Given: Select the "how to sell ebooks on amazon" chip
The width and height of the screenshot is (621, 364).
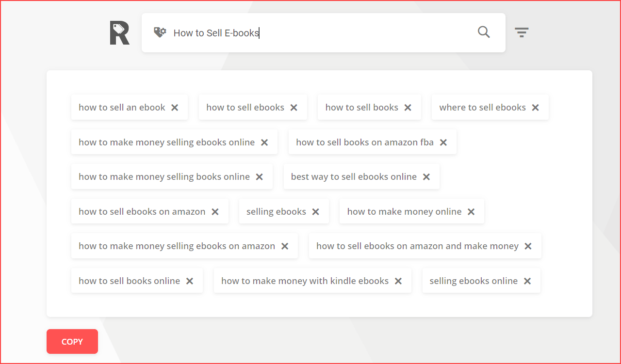Looking at the screenshot, I should coord(142,212).
